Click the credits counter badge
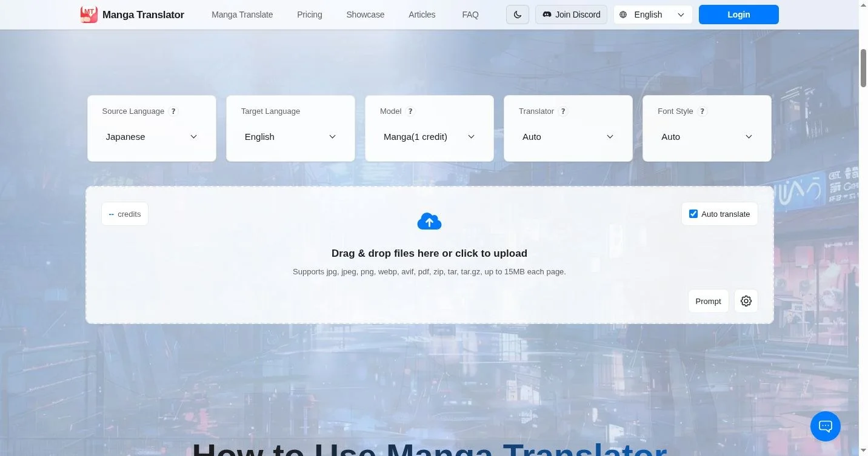Viewport: 868px width, 456px height. (x=125, y=214)
